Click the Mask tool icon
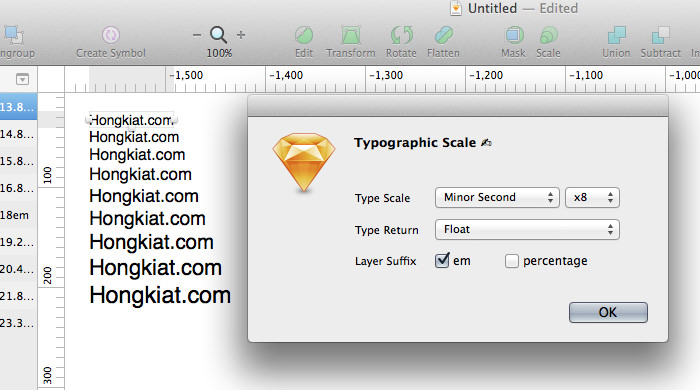The image size is (700, 390). pos(514,35)
